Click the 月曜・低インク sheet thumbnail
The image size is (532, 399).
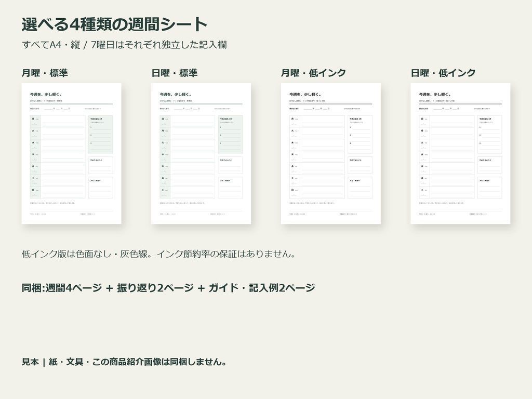pyautogui.click(x=331, y=153)
